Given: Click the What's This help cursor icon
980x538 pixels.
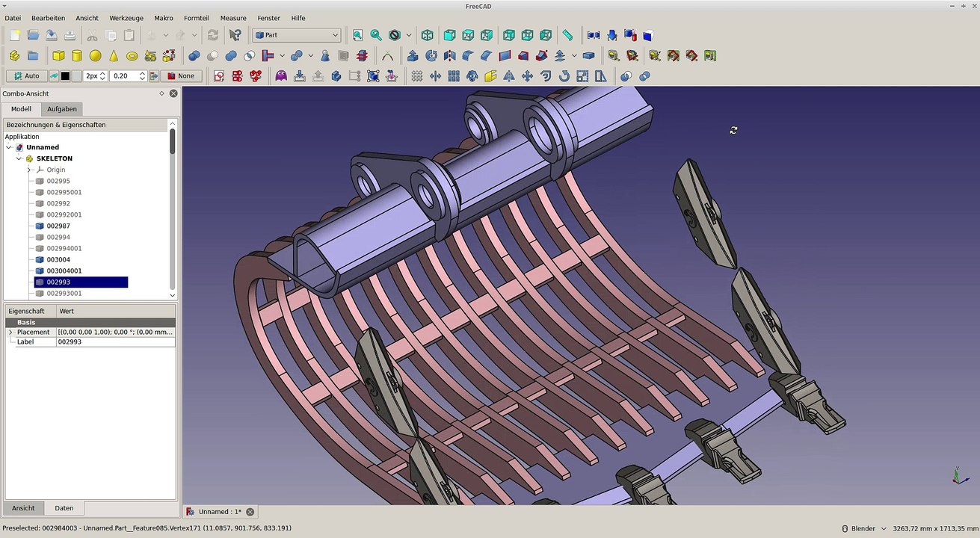Looking at the screenshot, I should click(x=235, y=35).
